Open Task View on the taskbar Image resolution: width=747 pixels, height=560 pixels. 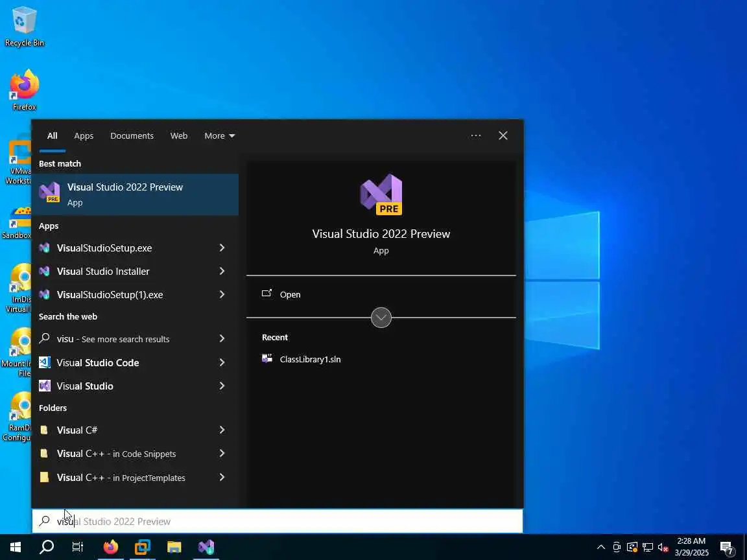pyautogui.click(x=78, y=546)
